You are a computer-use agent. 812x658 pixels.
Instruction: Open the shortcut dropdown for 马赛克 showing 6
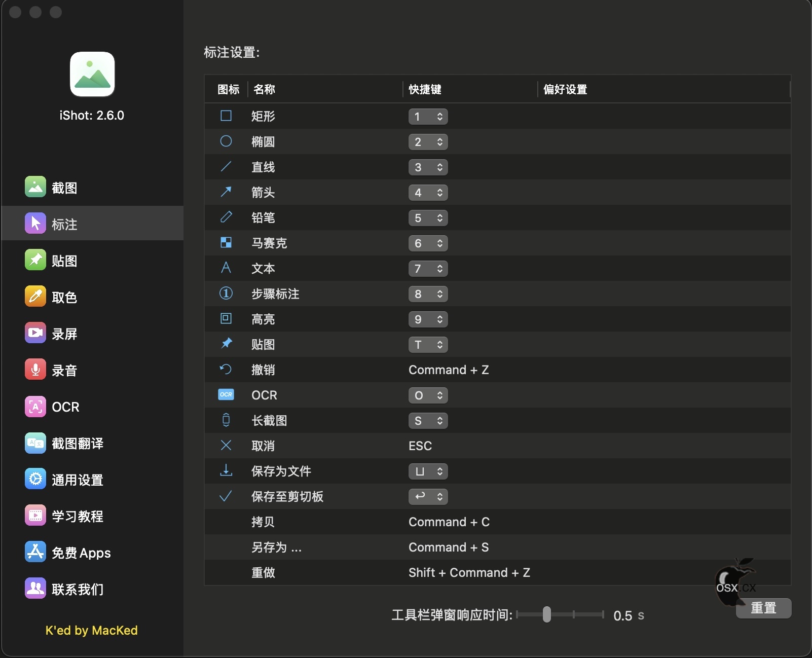click(428, 243)
